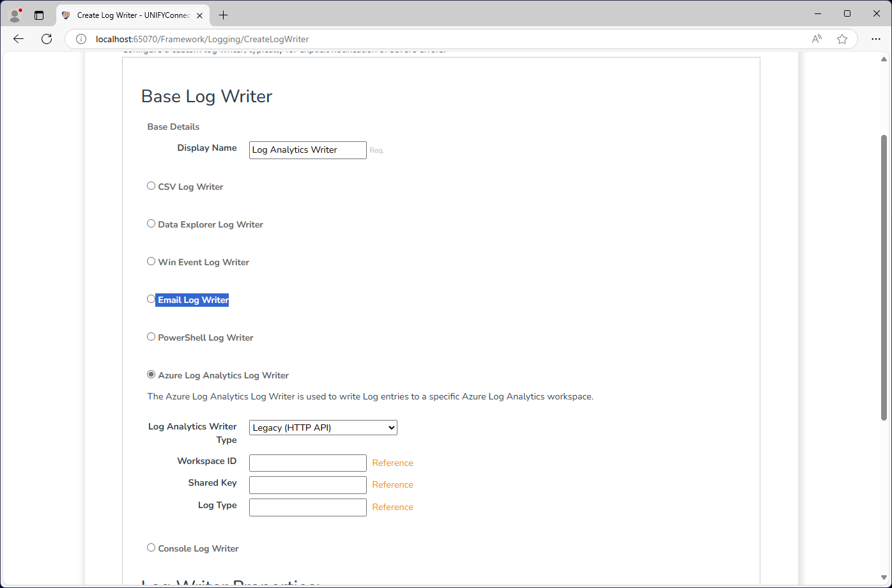
Task: Select the CSV Log Writer radio button
Action: pyautogui.click(x=151, y=186)
